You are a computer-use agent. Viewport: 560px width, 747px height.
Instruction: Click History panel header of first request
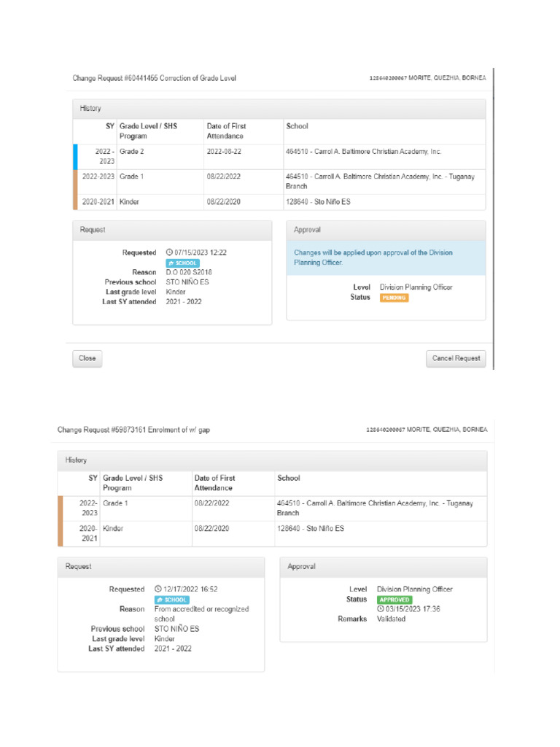click(279, 109)
